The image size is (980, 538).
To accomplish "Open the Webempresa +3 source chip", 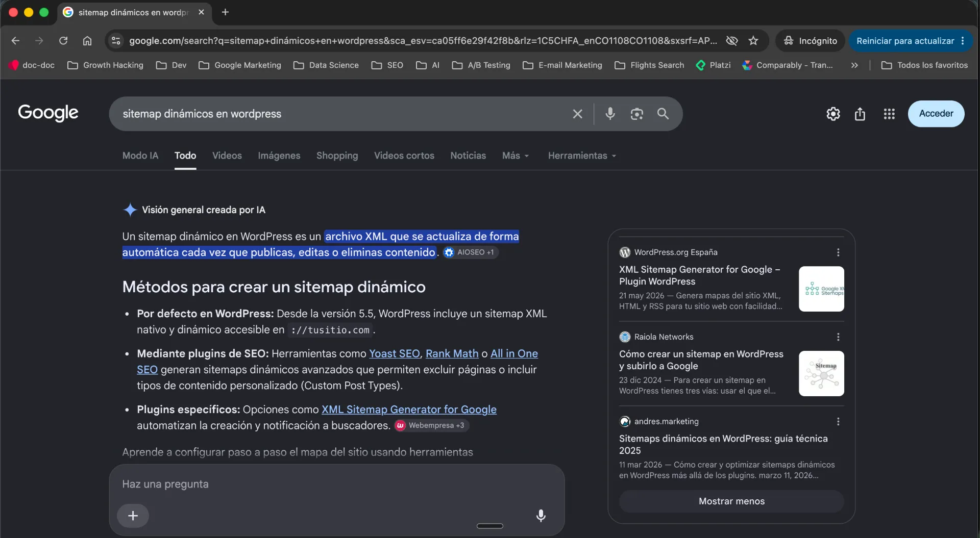I will coord(431,425).
